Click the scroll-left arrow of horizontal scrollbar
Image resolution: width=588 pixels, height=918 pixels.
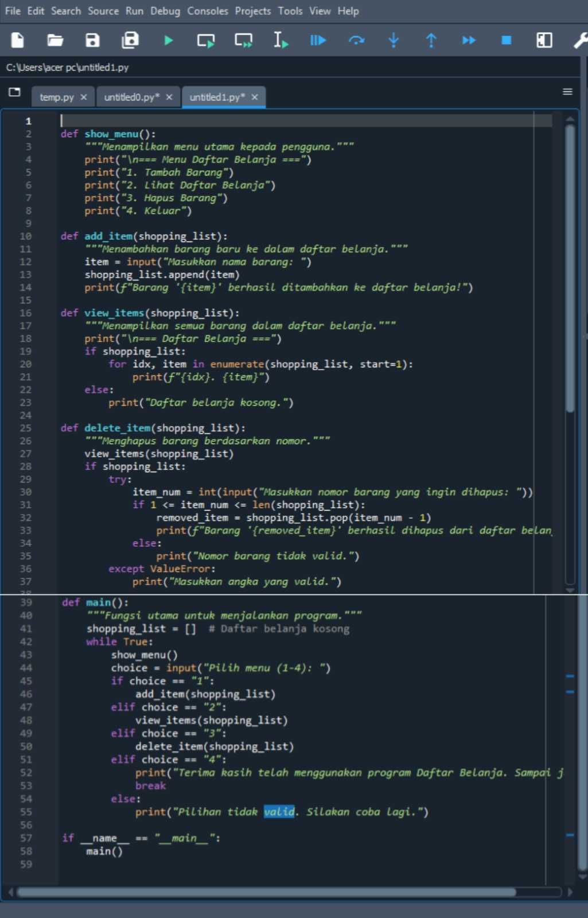(10, 892)
